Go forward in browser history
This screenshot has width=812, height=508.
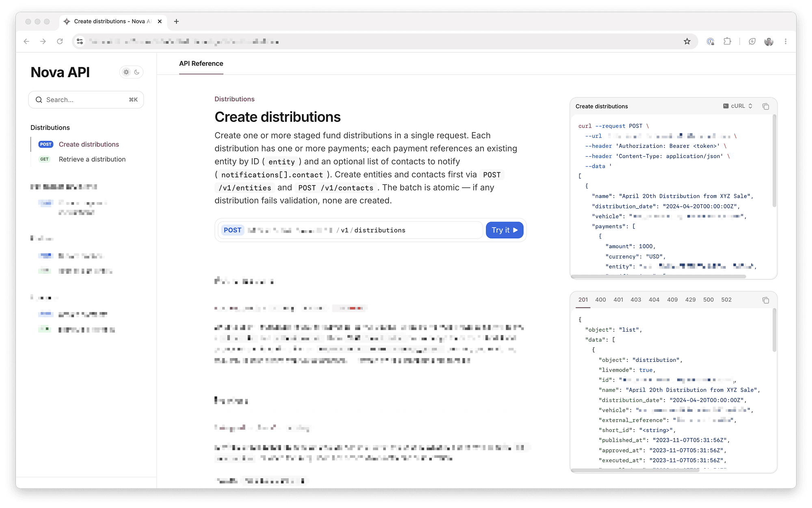pos(43,41)
